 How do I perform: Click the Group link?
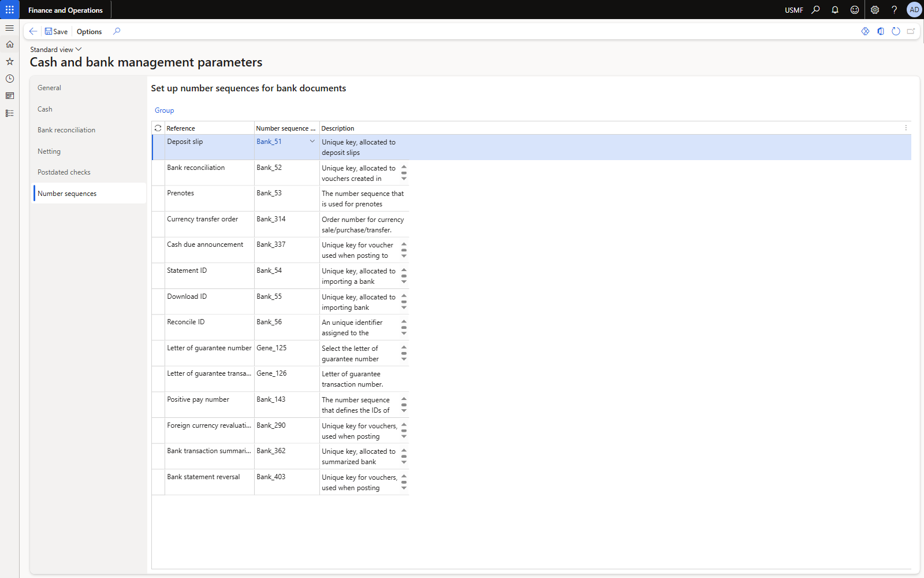pyautogui.click(x=164, y=110)
